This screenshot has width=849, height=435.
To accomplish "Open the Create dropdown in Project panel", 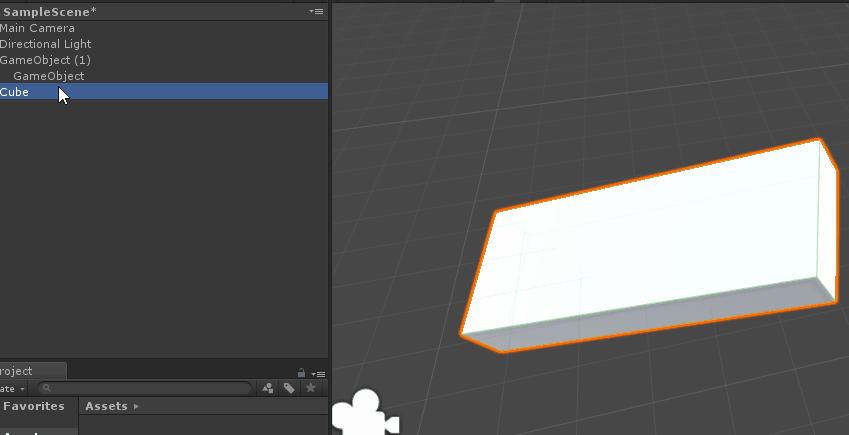I will click(x=13, y=388).
